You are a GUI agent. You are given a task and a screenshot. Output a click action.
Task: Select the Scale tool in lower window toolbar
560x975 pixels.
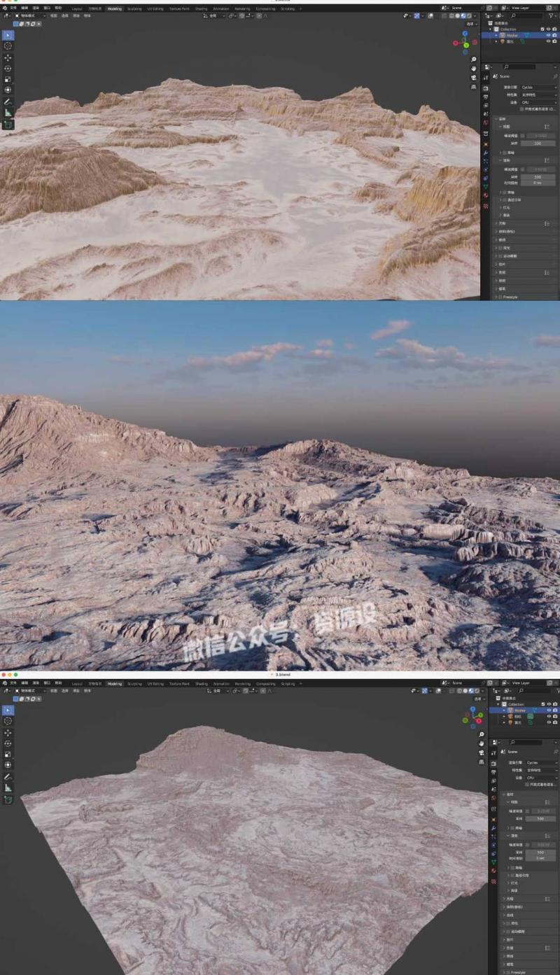(x=8, y=755)
